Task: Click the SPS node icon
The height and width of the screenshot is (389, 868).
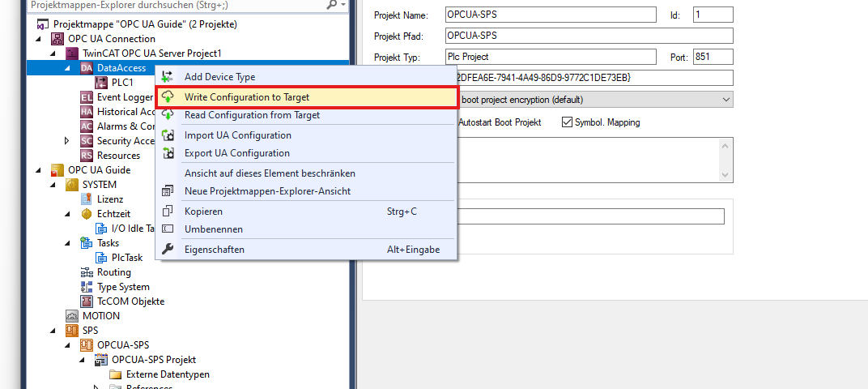Action: click(72, 331)
